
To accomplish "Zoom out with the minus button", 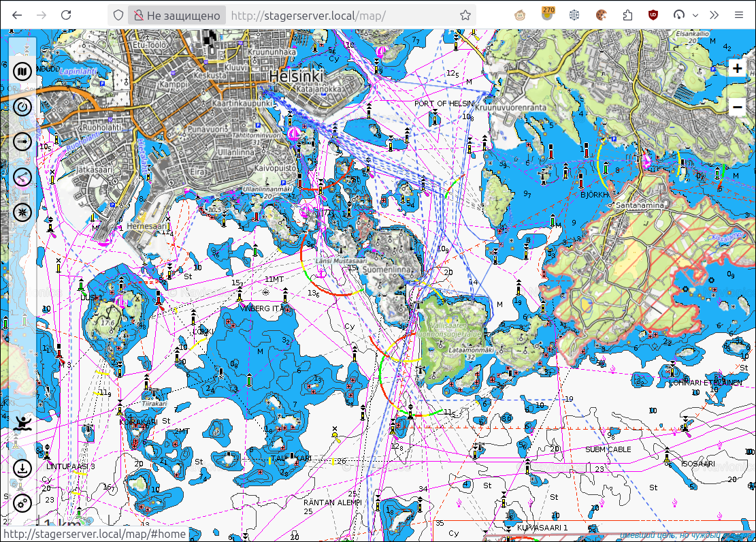I will point(737,107).
